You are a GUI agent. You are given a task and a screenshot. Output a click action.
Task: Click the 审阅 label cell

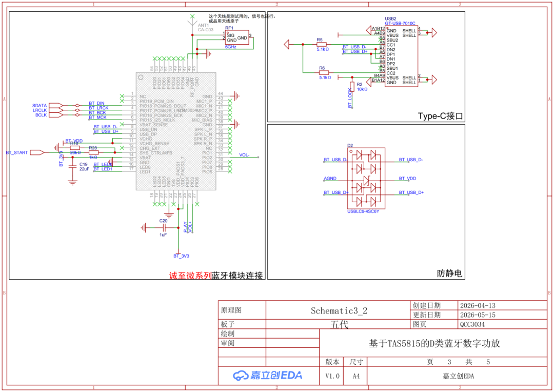tap(228, 343)
